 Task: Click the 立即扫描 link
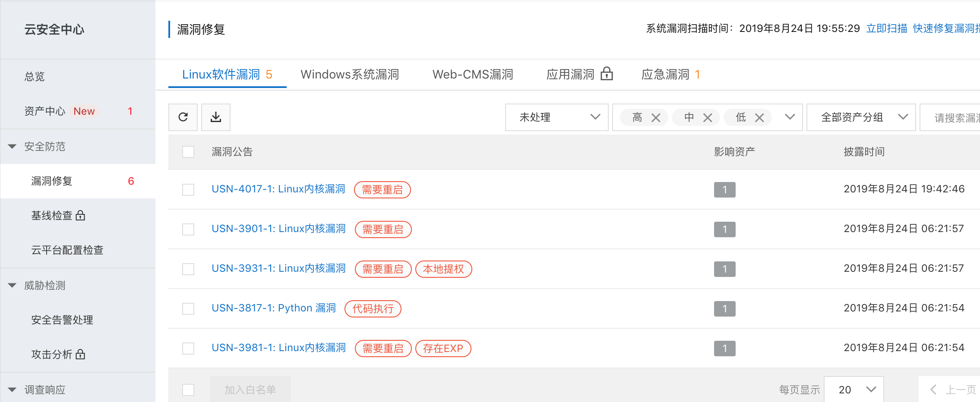(x=886, y=29)
